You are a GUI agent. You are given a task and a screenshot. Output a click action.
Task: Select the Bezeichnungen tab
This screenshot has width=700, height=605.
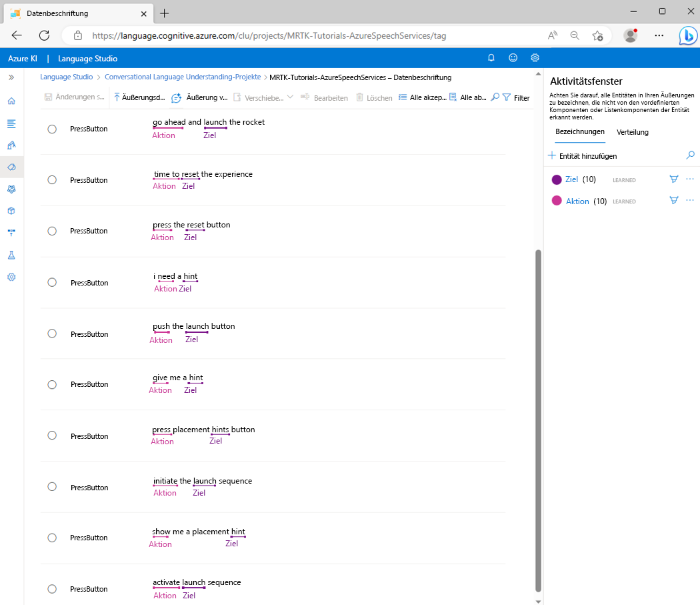coord(580,132)
